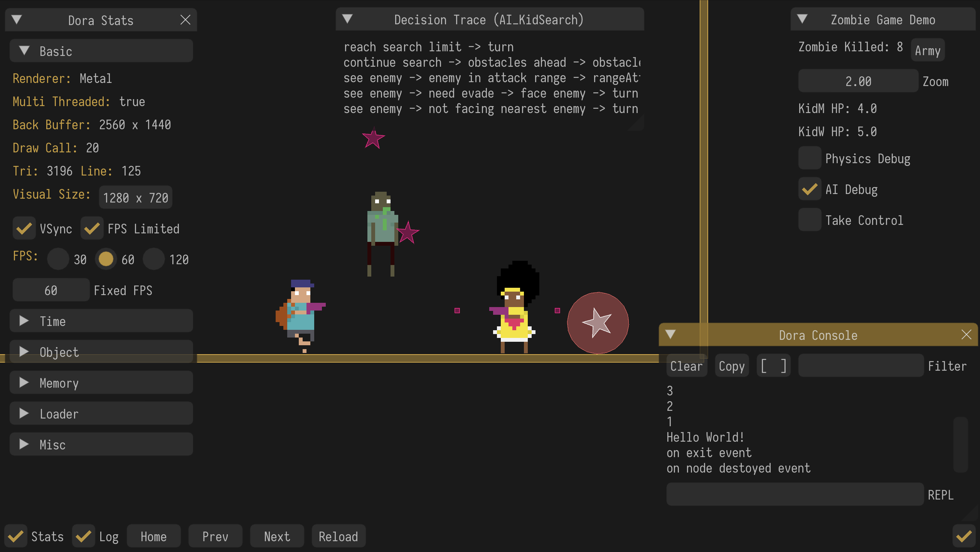Collapse the Dora Console window triangle
Viewport: 980px width, 552px height.
(670, 334)
